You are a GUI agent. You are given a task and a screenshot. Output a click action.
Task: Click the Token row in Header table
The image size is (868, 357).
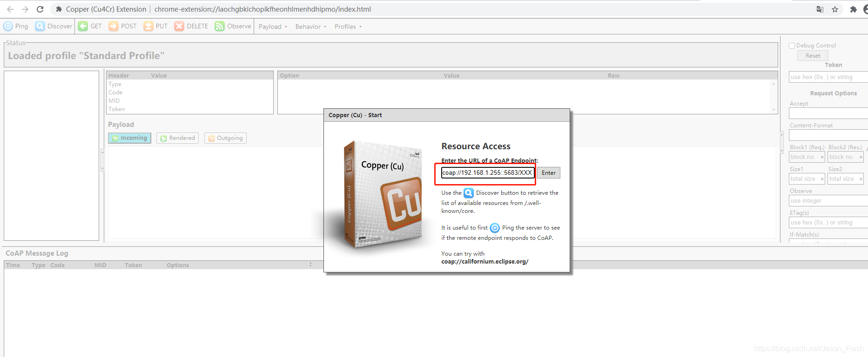[189, 109]
